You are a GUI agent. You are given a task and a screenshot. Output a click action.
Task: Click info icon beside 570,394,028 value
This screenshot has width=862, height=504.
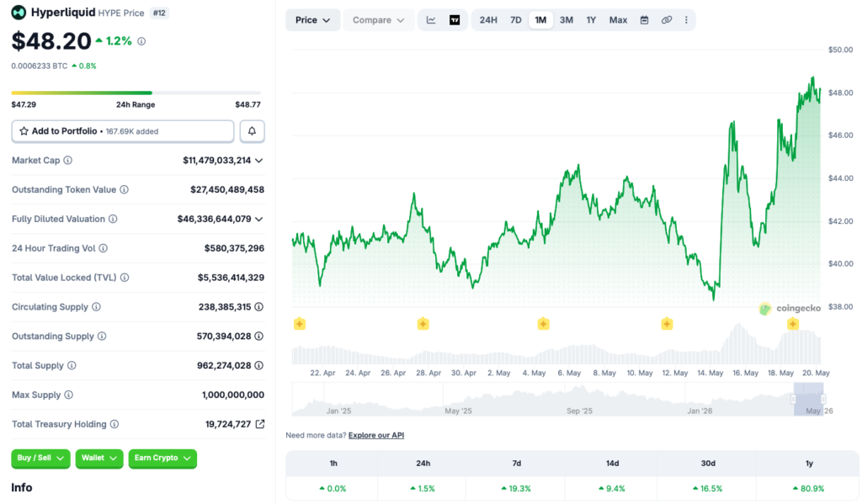click(259, 337)
